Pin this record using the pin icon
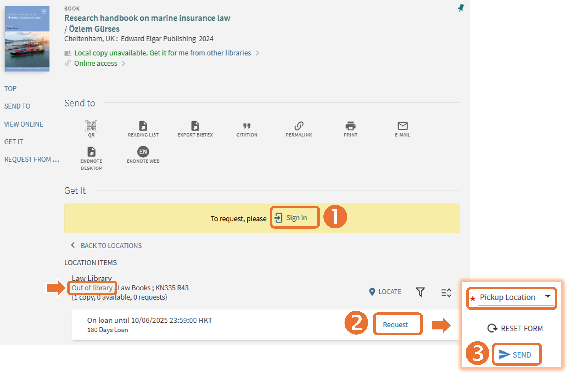 point(461,8)
